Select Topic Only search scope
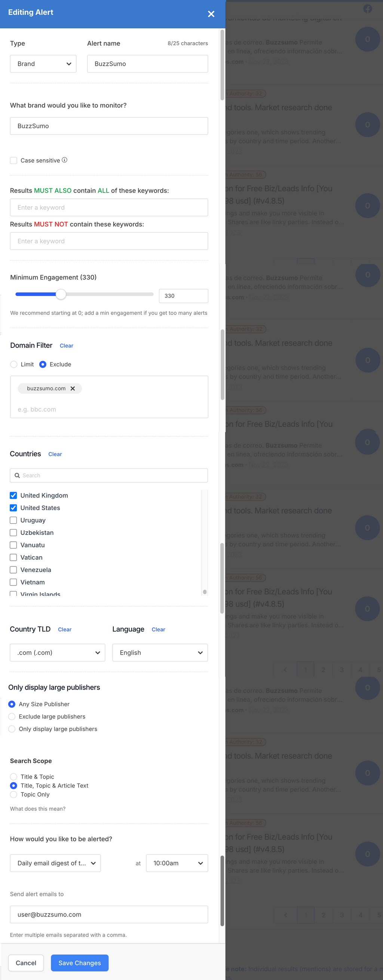The height and width of the screenshot is (980, 383). [14, 794]
